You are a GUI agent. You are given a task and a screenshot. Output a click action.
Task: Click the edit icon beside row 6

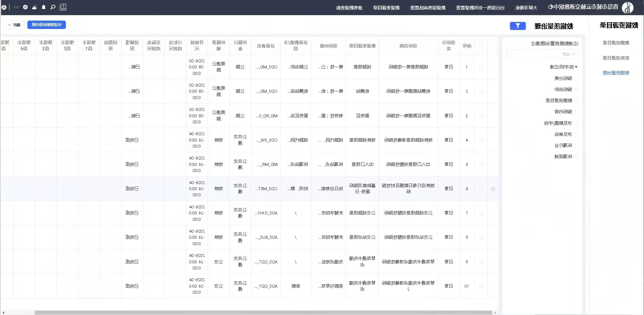[493, 189]
